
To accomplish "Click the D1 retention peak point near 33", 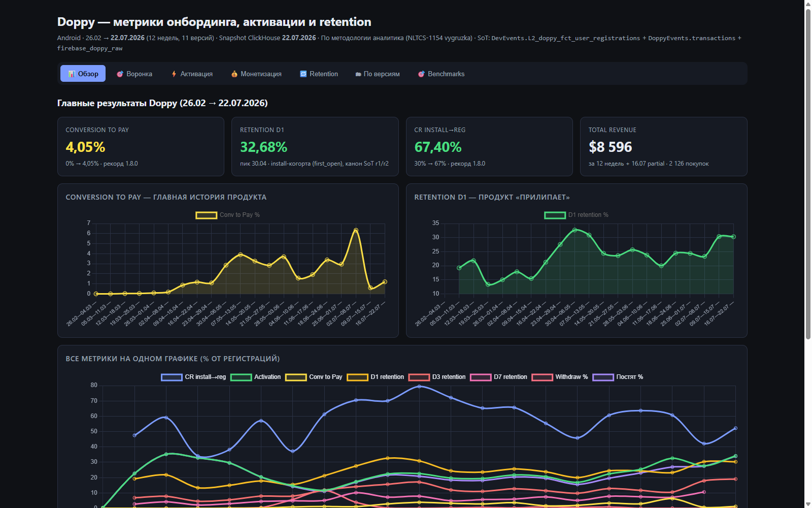I will click(x=574, y=230).
